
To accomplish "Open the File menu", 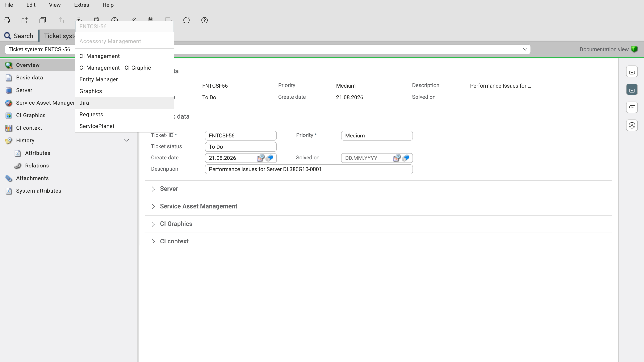I will tap(9, 5).
